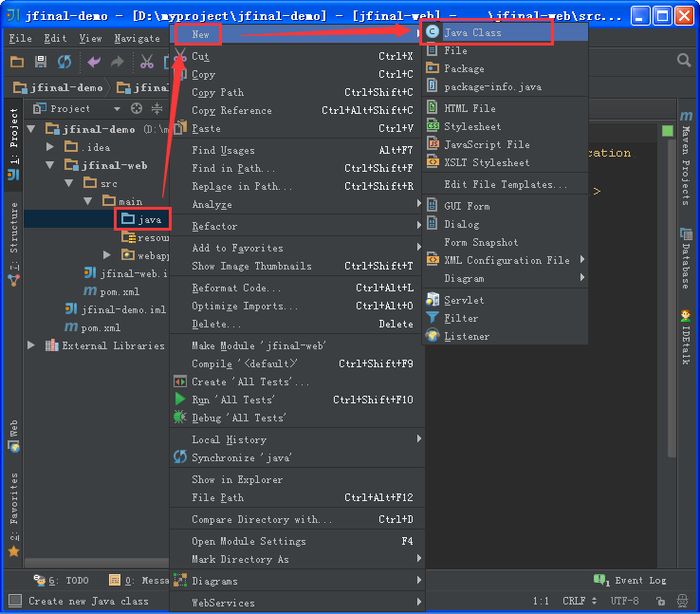Open the TODO tool window tab
This screenshot has height=614, width=700.
click(x=62, y=580)
